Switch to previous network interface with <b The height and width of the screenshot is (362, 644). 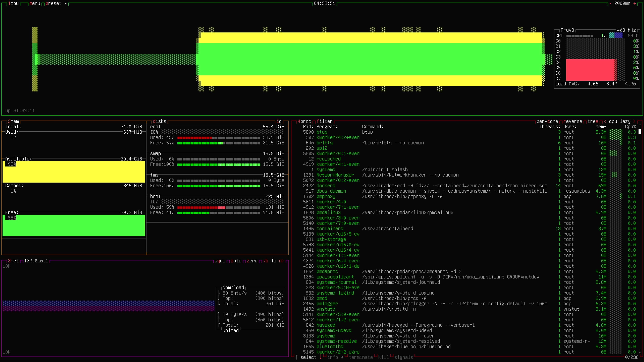(x=266, y=261)
